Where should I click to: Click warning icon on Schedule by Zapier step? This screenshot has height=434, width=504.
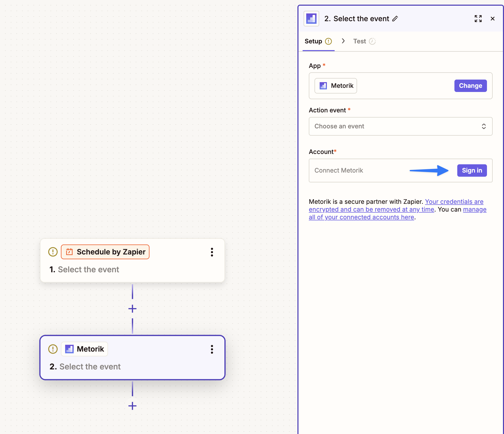tap(53, 252)
